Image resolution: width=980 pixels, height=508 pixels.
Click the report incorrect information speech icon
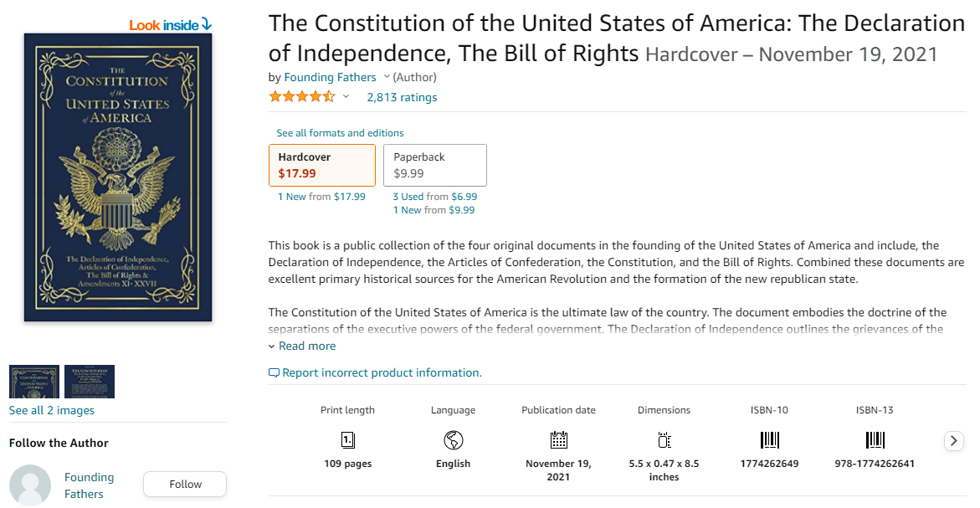pos(274,372)
